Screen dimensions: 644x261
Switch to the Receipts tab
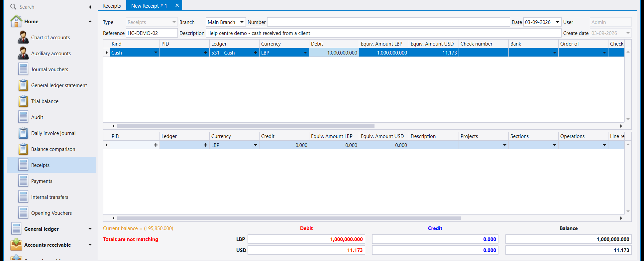(x=112, y=6)
